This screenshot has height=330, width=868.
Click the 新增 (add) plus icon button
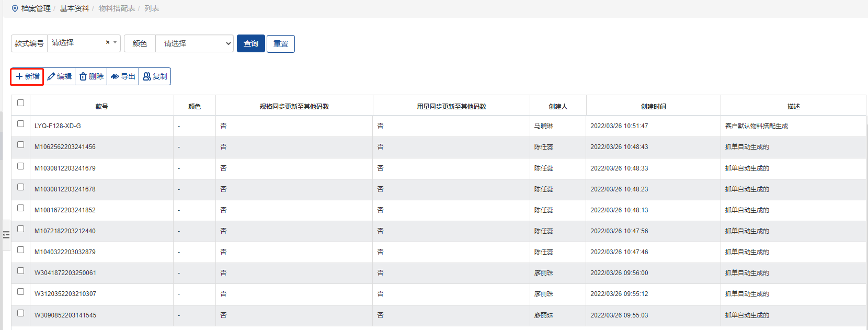[x=27, y=76]
